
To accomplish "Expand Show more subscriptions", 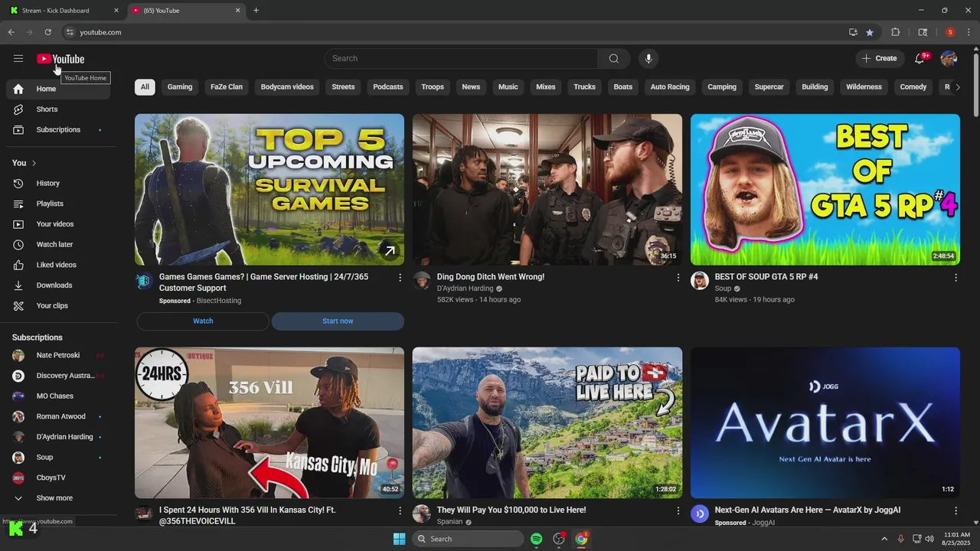I will (x=58, y=498).
